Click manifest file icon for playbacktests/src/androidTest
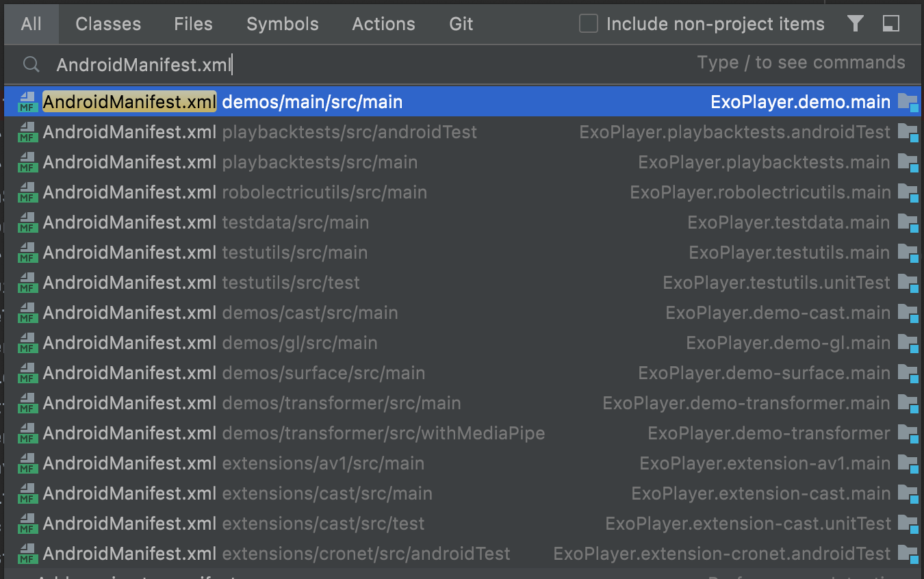Screen dimensions: 924x579 (27, 132)
